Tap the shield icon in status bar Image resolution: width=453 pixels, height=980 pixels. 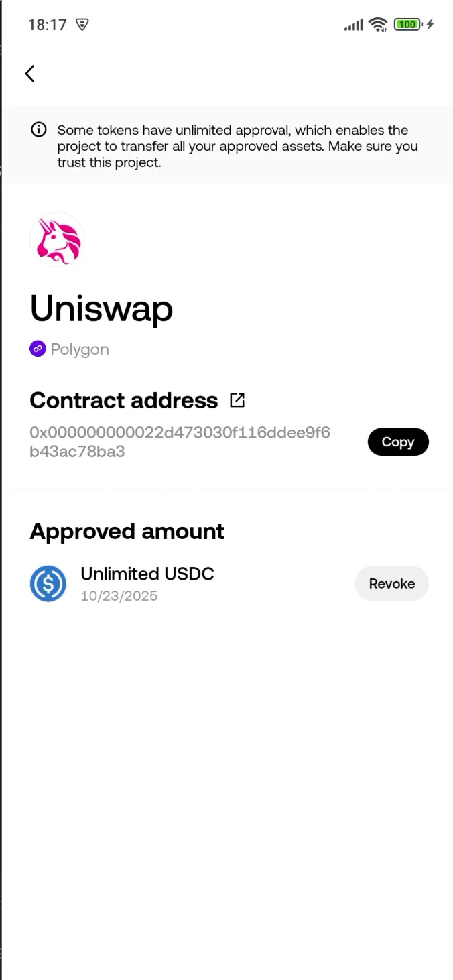coord(82,25)
